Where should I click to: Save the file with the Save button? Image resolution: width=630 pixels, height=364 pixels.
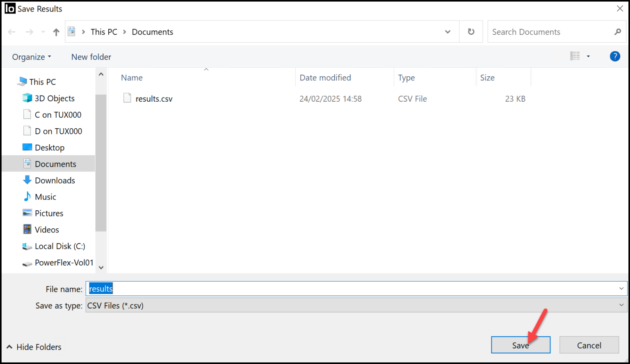click(520, 345)
